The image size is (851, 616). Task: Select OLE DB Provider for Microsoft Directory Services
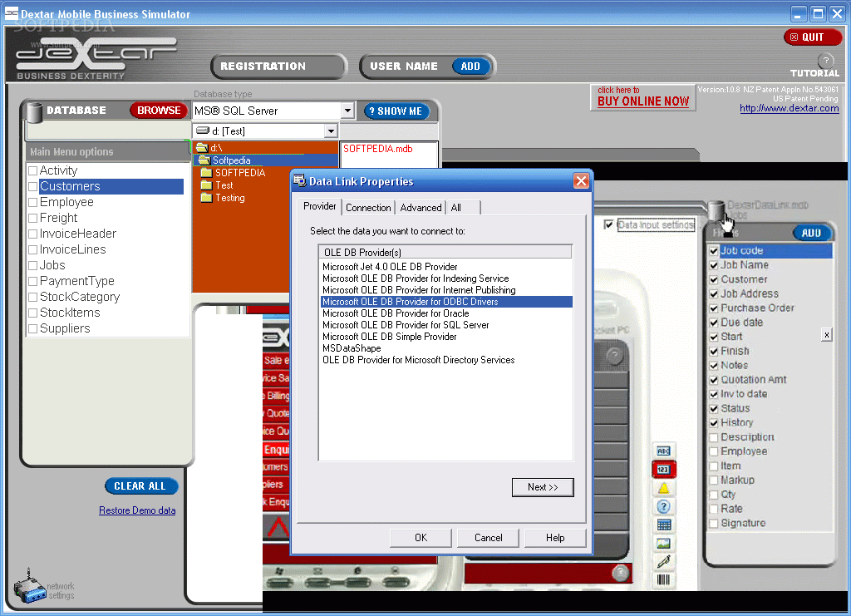pos(419,360)
